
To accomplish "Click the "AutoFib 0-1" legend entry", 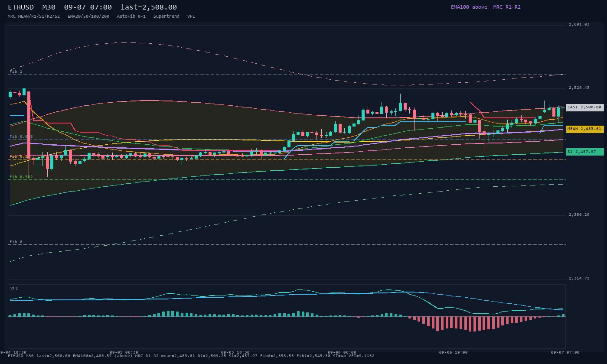I will 131,16.
